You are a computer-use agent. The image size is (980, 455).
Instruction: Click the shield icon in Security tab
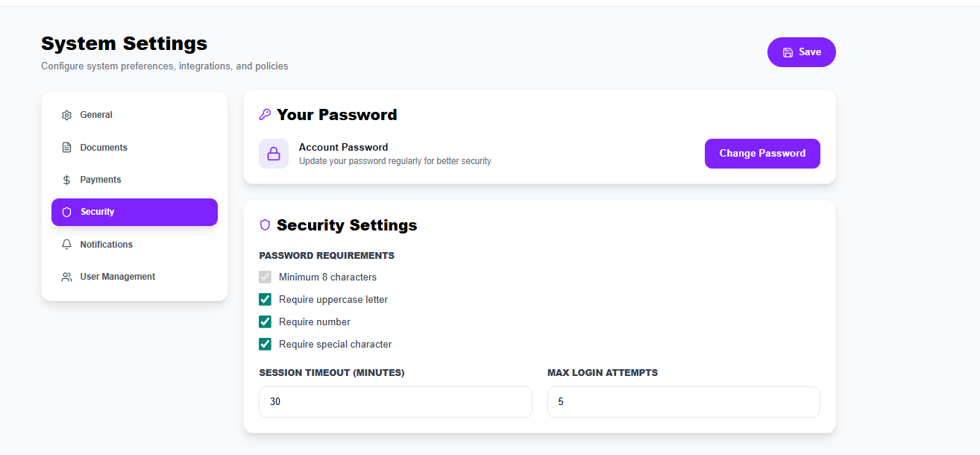pos(66,212)
